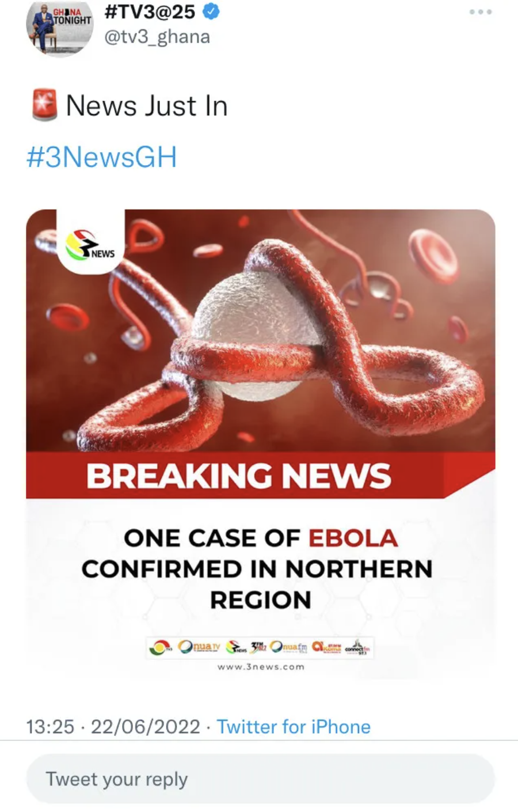Click the Connect FM logo

[x=357, y=648]
